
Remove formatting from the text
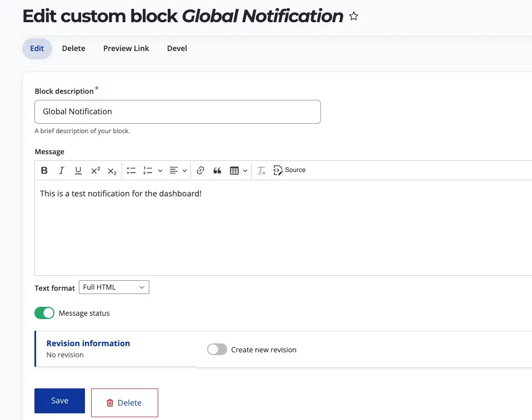tap(261, 170)
